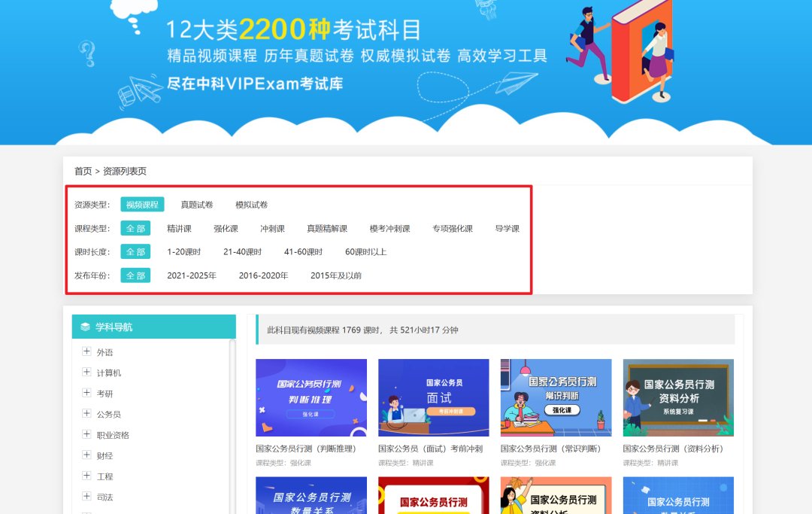The width and height of the screenshot is (812, 514).
Task: Click the subject navigation panel scrollbar
Action: [232, 427]
